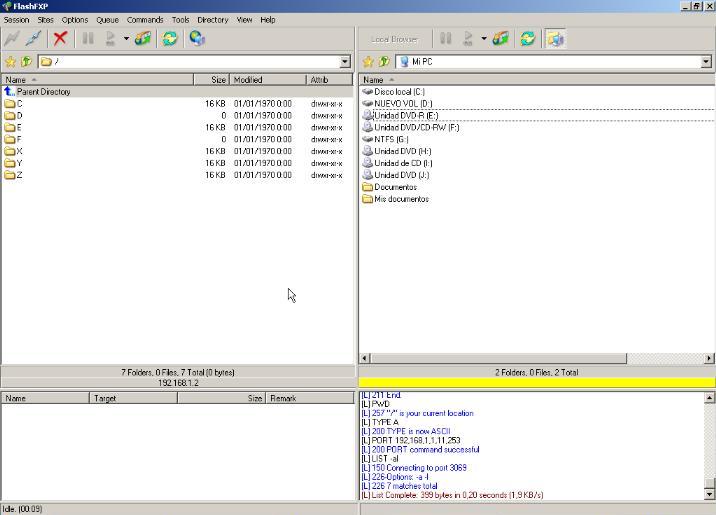Refresh the right local pane

[x=528, y=38]
